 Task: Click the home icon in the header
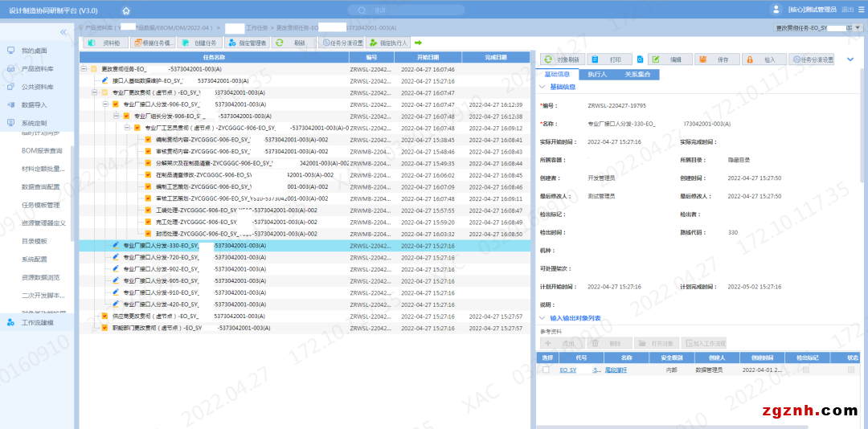pyautogui.click(x=125, y=10)
